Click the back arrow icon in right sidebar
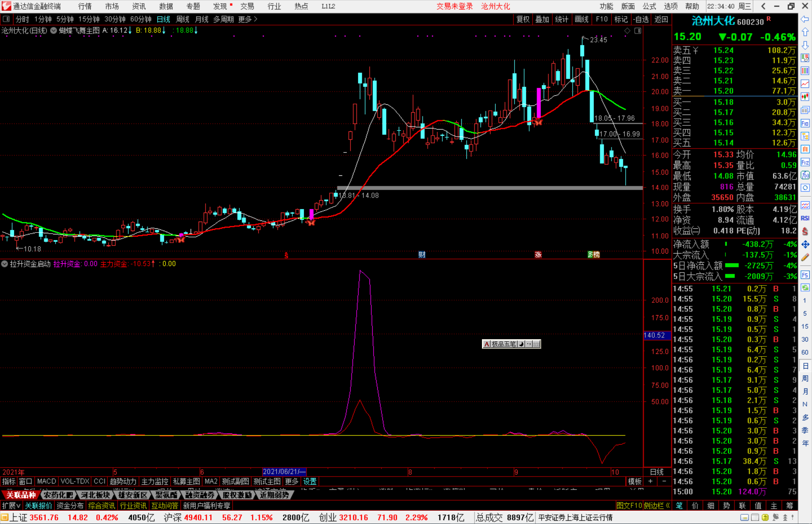This screenshot has width=812, height=524. (805, 19)
